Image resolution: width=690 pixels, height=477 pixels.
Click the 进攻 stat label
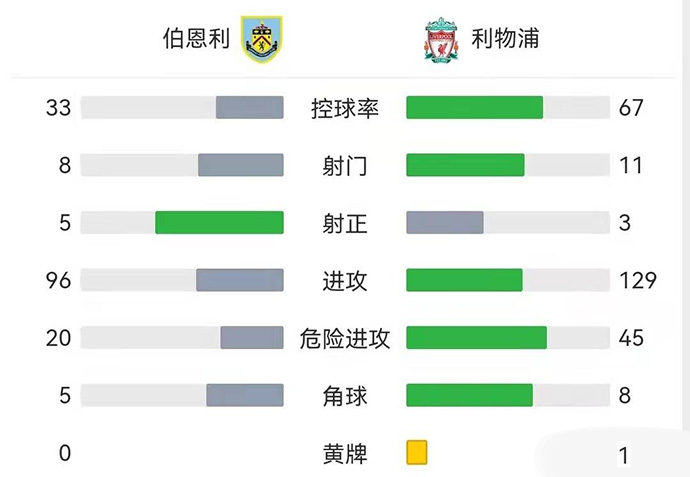(x=345, y=280)
